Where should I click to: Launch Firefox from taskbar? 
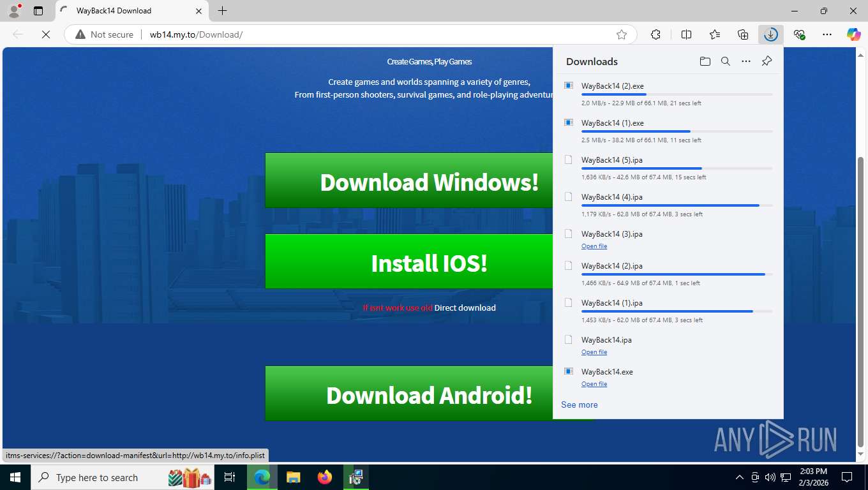325,477
